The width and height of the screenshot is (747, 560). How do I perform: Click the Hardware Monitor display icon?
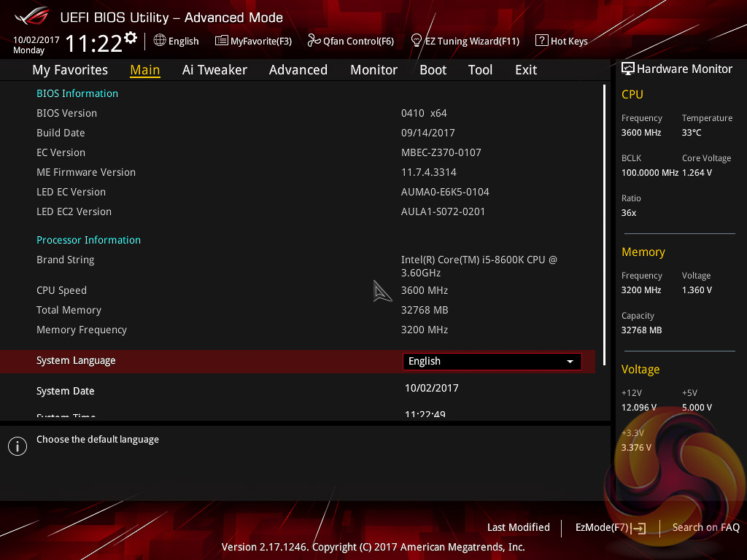click(628, 69)
